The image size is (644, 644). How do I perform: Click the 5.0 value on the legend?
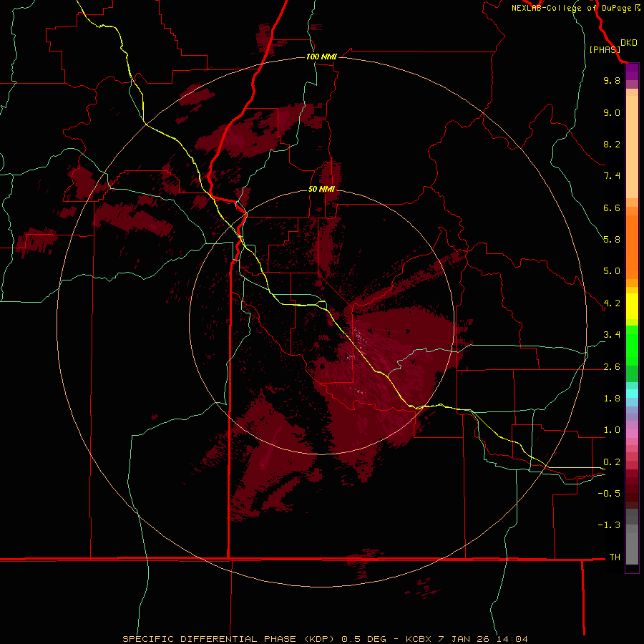(x=612, y=271)
